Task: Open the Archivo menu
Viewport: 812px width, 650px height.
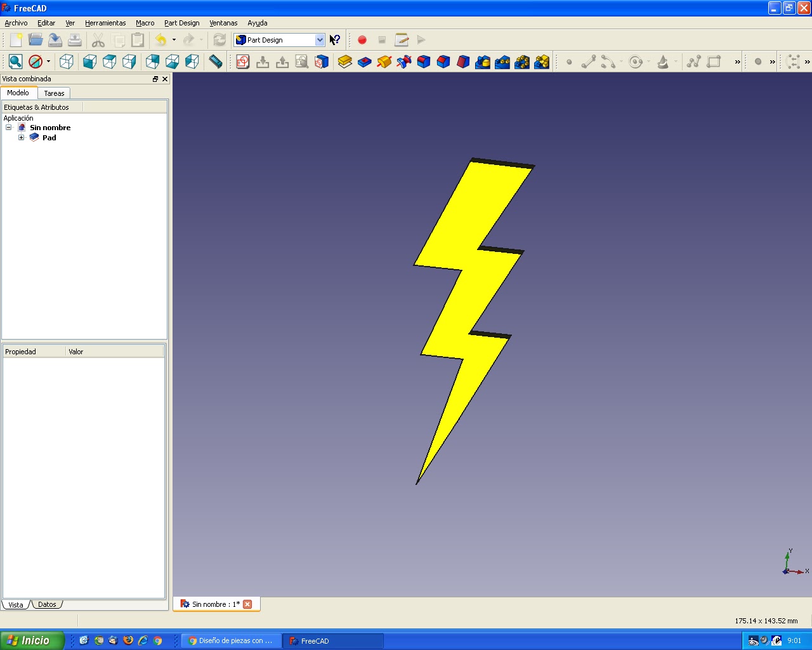Action: click(16, 23)
